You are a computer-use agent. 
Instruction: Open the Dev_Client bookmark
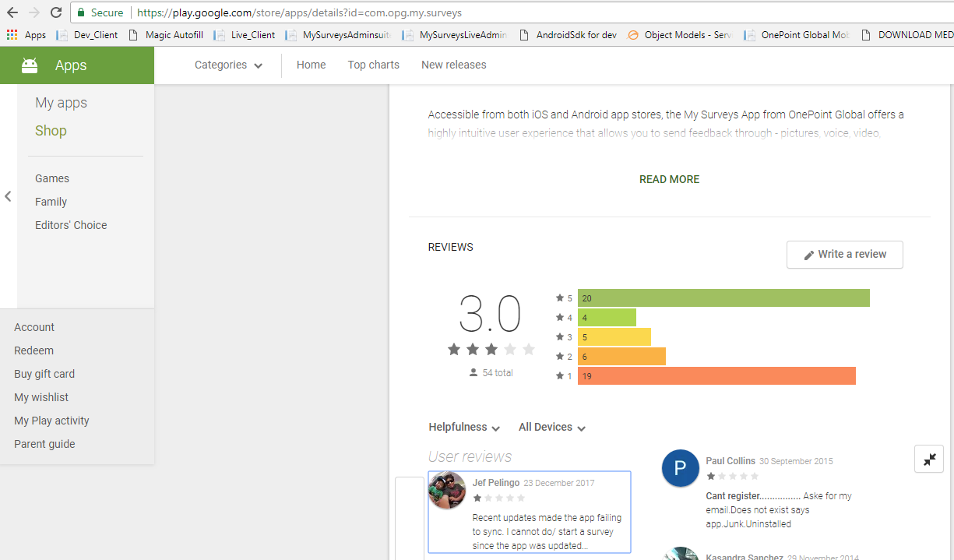click(x=87, y=35)
